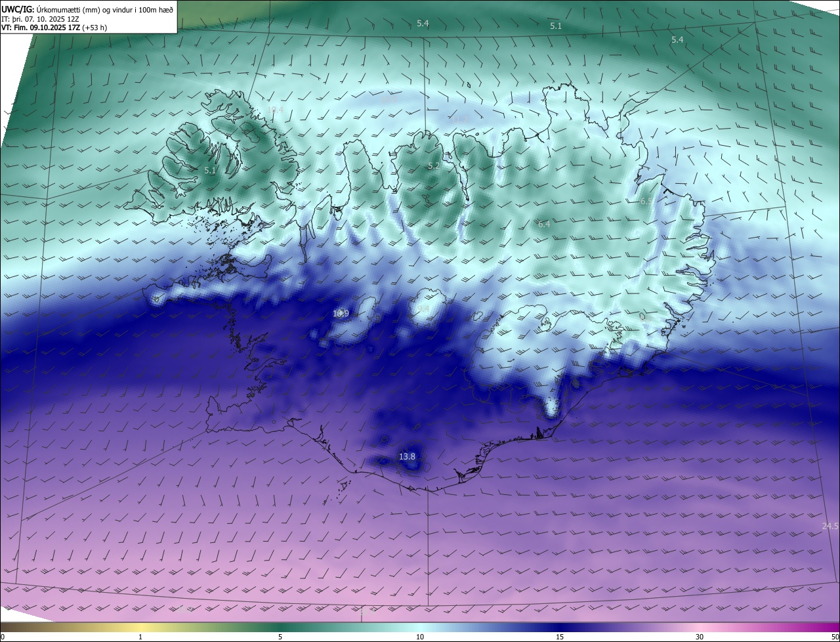Click the valid time "VT: Fim. 09.10.2025 17Z (+53 h)"
This screenshot has height=642, width=840.
[x=54, y=28]
